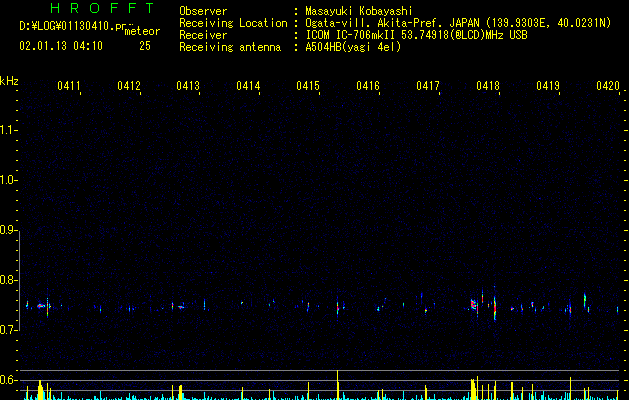Click the 0.6 kHz axis label
This screenshot has height=400, width=629.
tap(8, 380)
